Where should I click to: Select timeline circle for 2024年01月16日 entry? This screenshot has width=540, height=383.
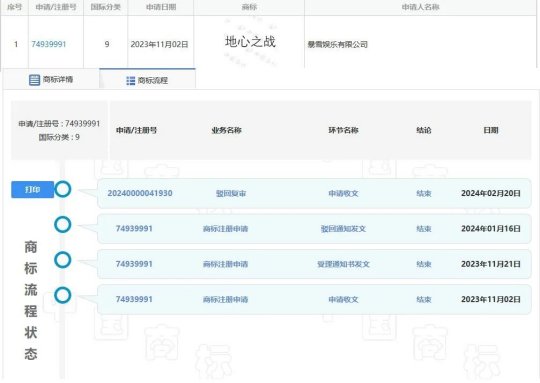(63, 225)
